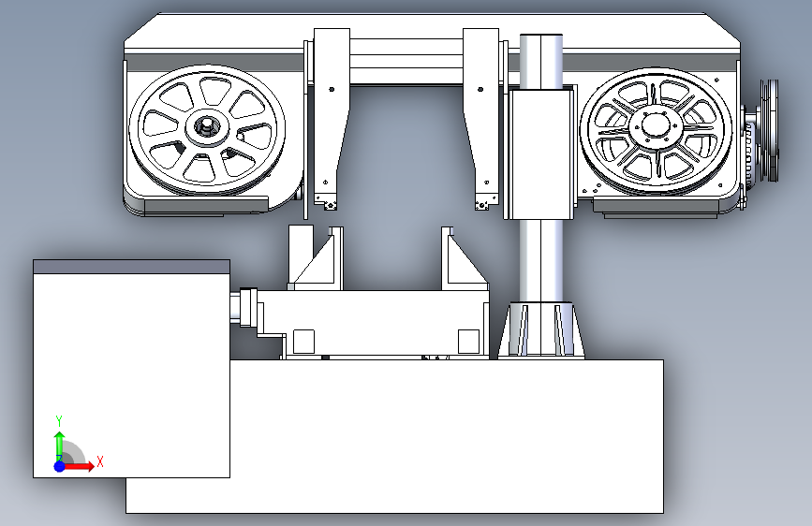Select the left wheel center hub
The height and width of the screenshot is (526, 812).
207,127
